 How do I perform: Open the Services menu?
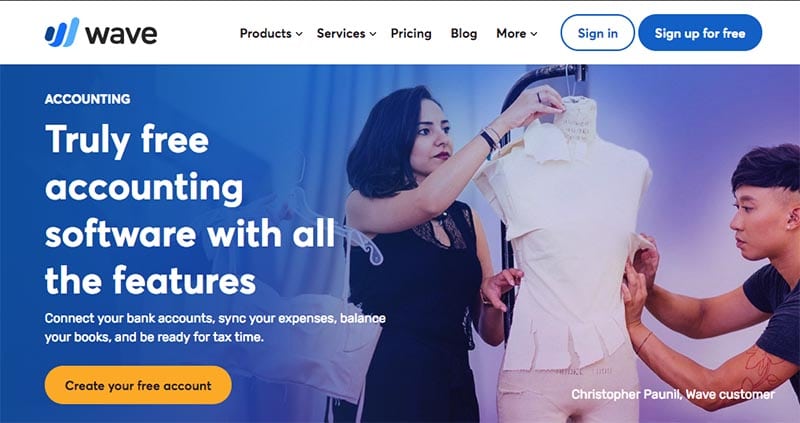(341, 33)
